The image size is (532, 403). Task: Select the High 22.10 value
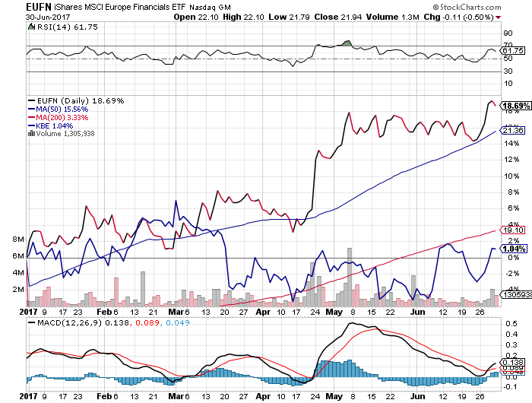243,17
